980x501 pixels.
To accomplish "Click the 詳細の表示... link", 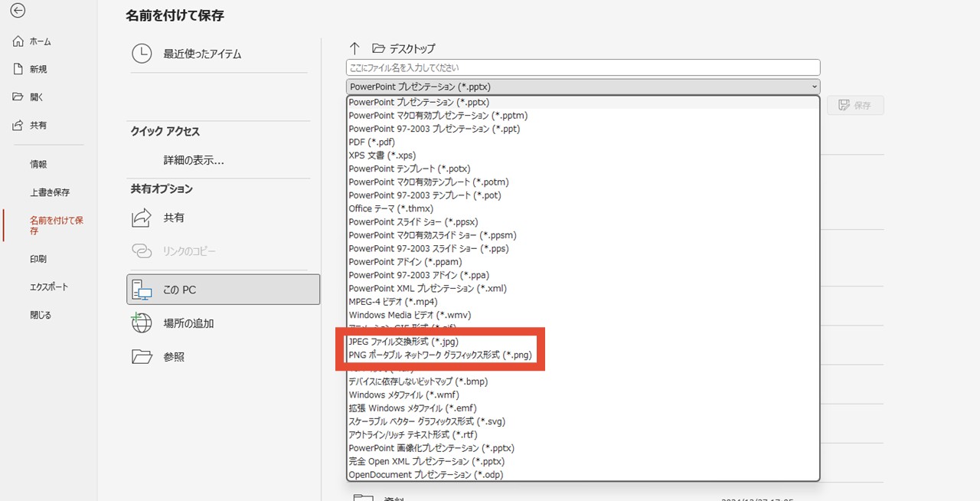I will pyautogui.click(x=194, y=160).
